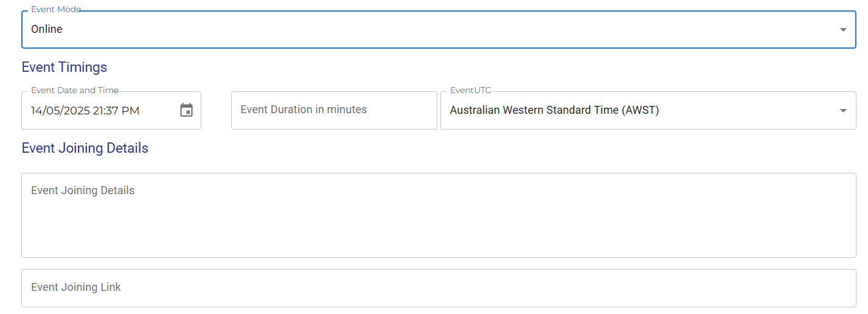Focus the Event Joining Link field
The width and height of the screenshot is (868, 314).
pos(438,288)
